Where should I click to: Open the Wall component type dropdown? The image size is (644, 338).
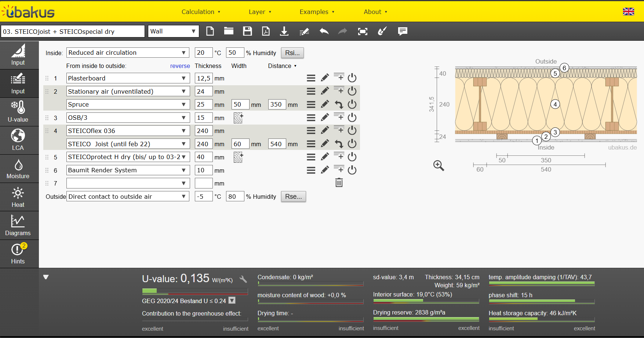[173, 31]
